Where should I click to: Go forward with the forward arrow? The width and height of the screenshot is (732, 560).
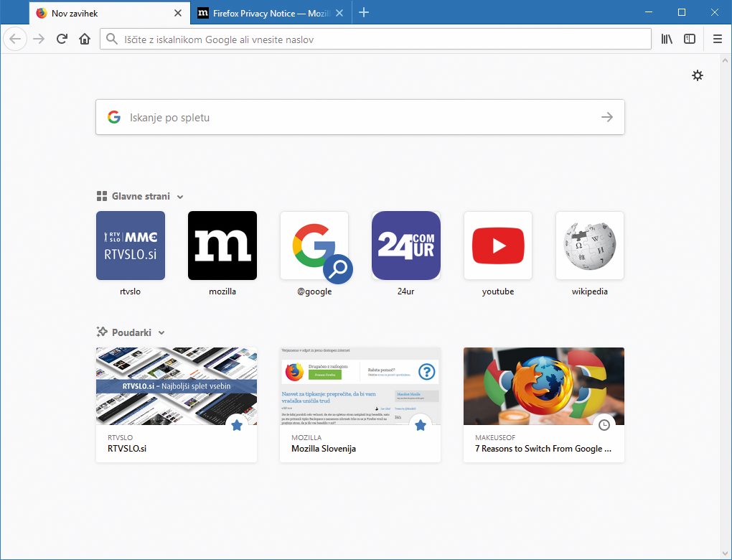(39, 39)
